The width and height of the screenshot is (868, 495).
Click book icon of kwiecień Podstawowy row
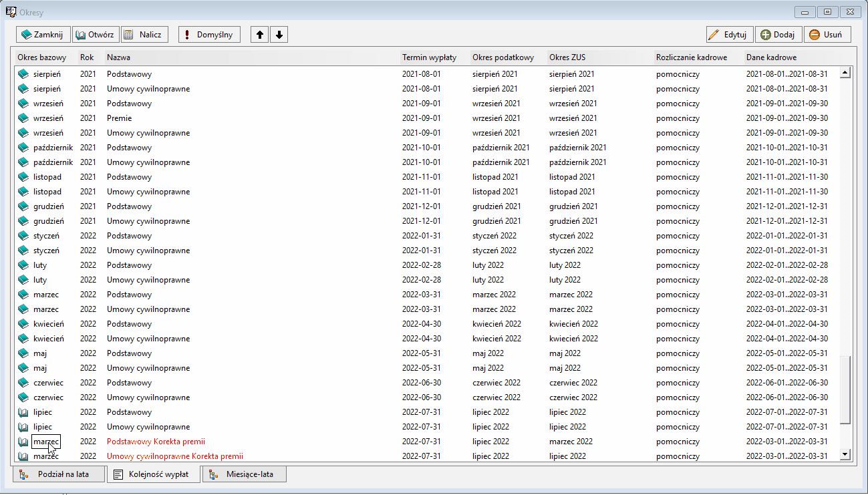pos(23,324)
